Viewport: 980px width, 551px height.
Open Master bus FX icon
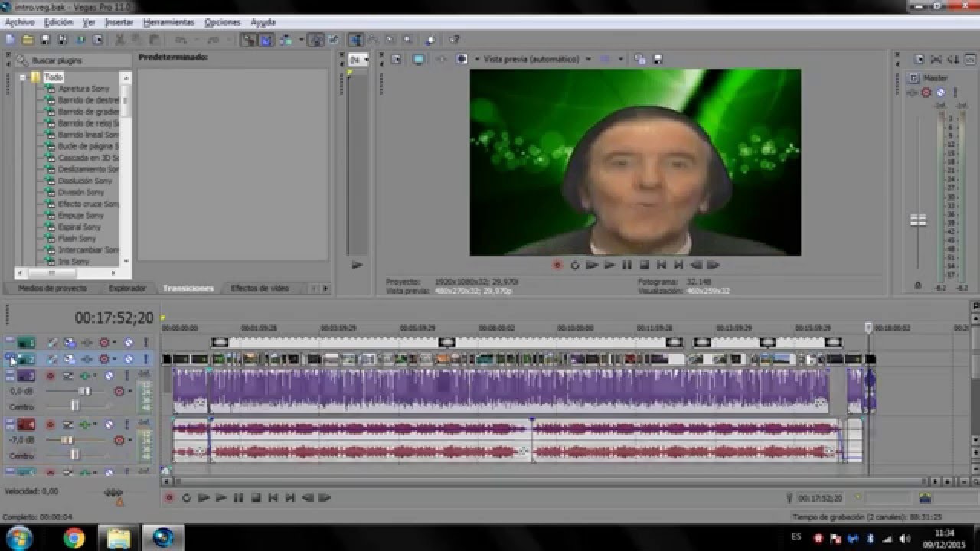(x=913, y=93)
